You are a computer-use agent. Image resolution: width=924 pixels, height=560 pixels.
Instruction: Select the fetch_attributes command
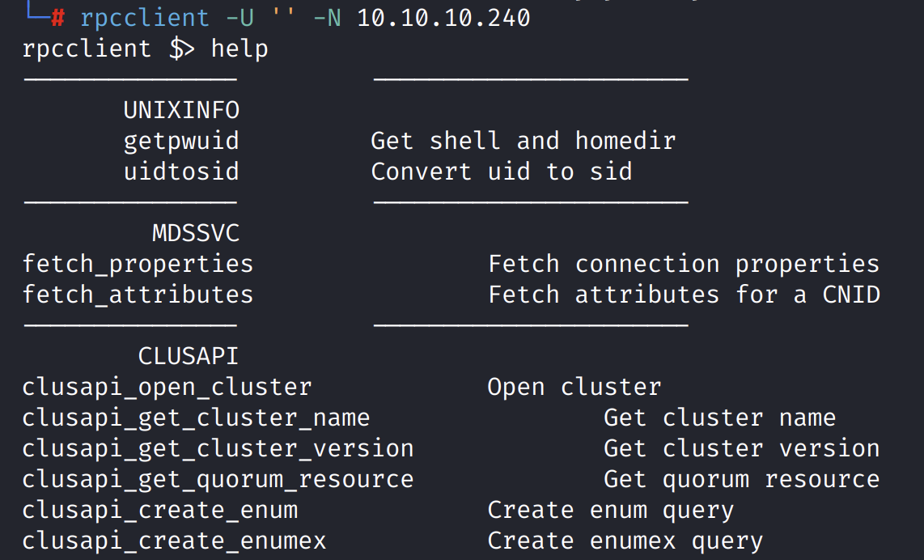tap(138, 295)
